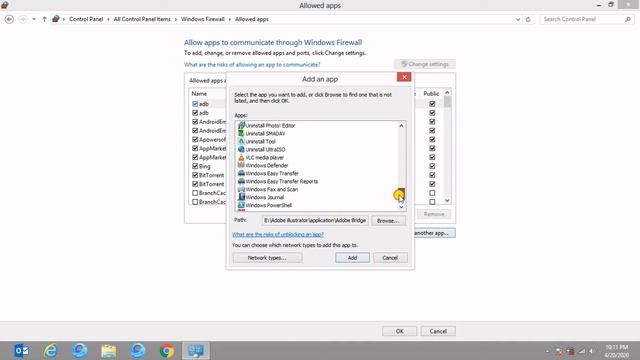The image size is (640, 360).
Task: Open the volume control in system tray
Action: (591, 351)
